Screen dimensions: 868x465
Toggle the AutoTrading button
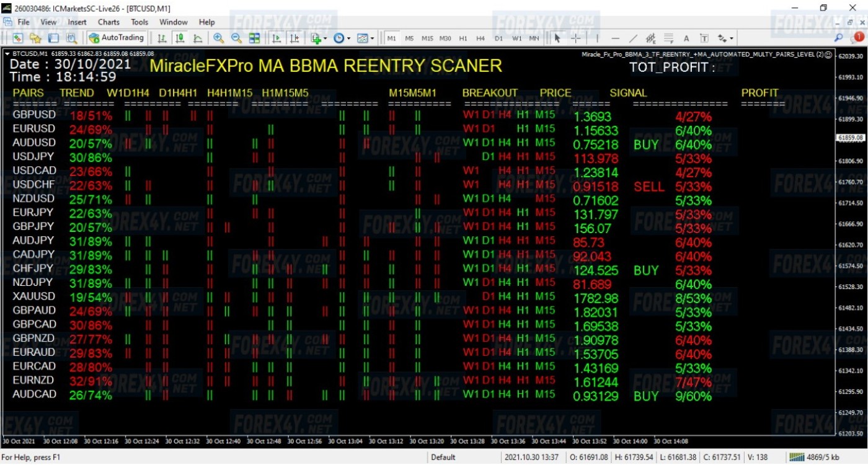[x=117, y=38]
